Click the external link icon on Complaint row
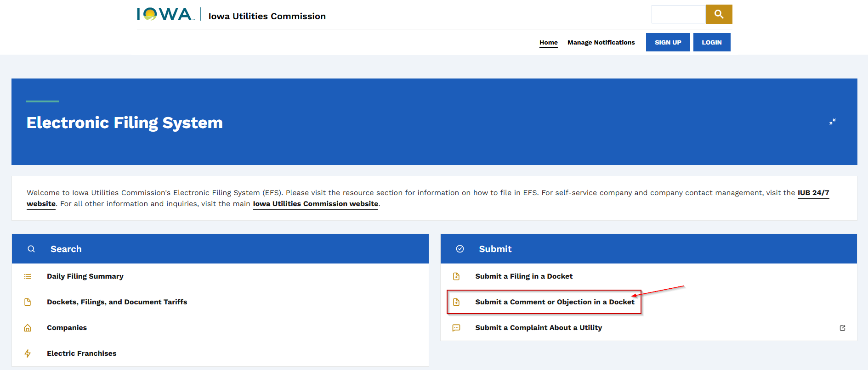This screenshot has width=868, height=370. [842, 328]
